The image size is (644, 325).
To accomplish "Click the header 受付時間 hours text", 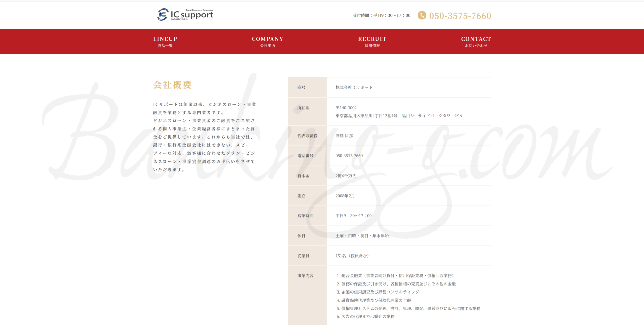I will pyautogui.click(x=381, y=15).
